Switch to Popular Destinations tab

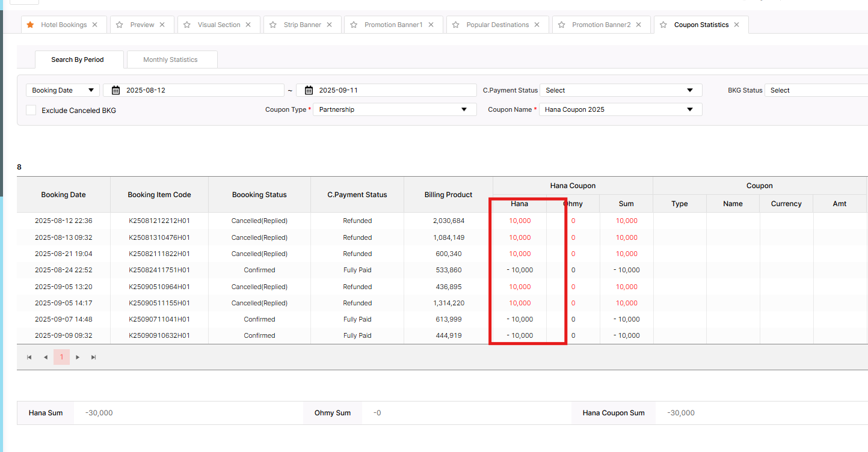(497, 25)
